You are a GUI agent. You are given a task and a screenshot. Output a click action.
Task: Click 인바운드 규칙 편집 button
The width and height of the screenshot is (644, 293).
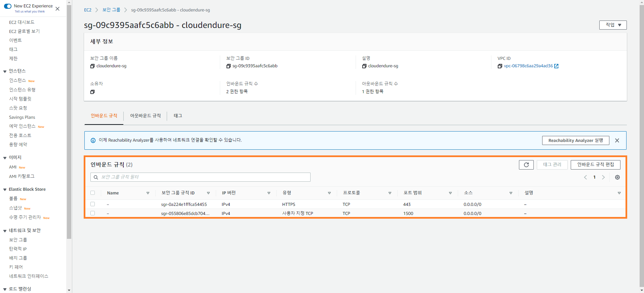coord(595,165)
